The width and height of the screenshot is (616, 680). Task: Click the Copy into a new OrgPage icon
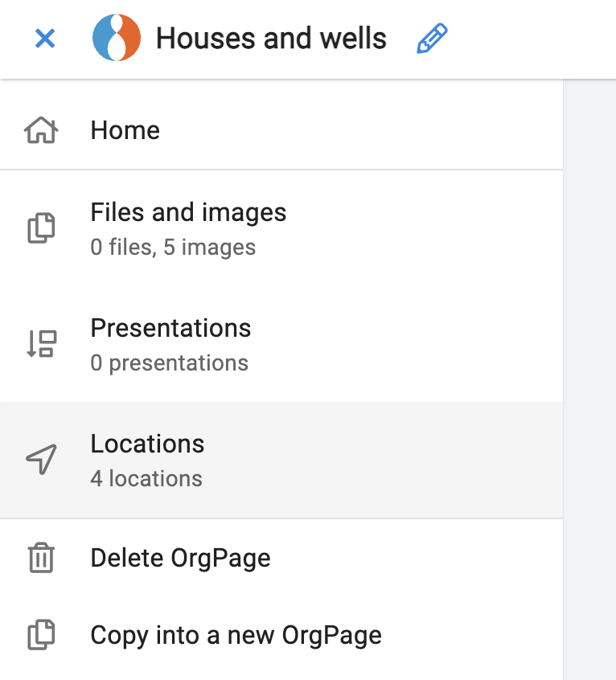[41, 636]
